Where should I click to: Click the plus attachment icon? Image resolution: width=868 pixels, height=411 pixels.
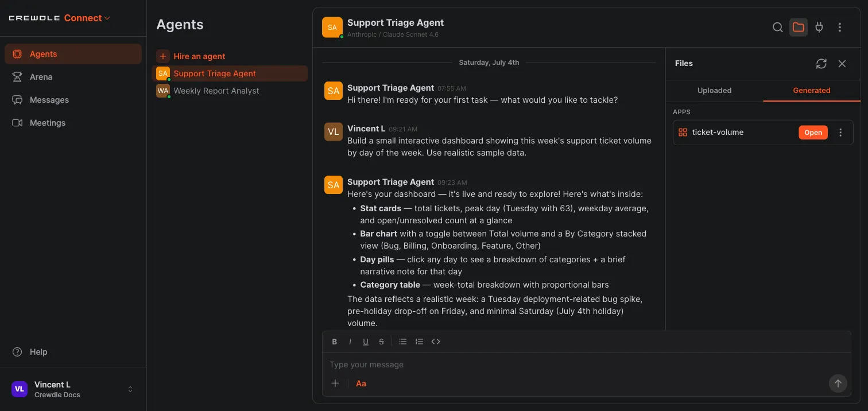tap(335, 383)
